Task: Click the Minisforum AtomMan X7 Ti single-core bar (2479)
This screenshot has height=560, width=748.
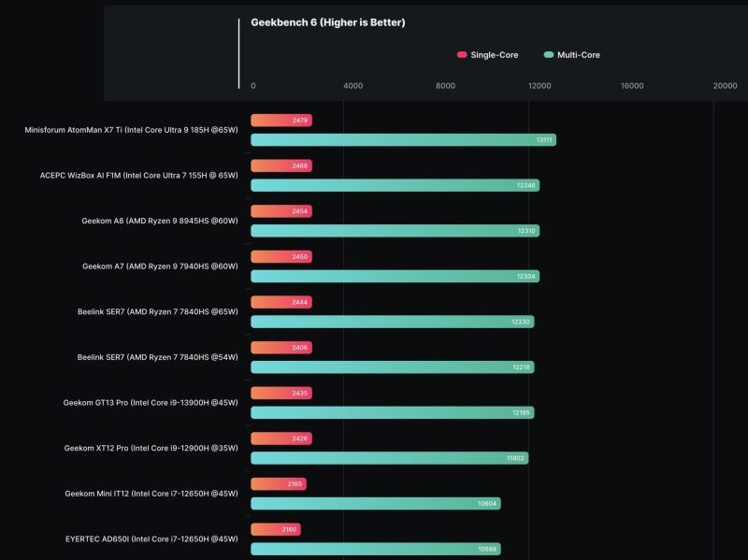Action: (x=280, y=121)
